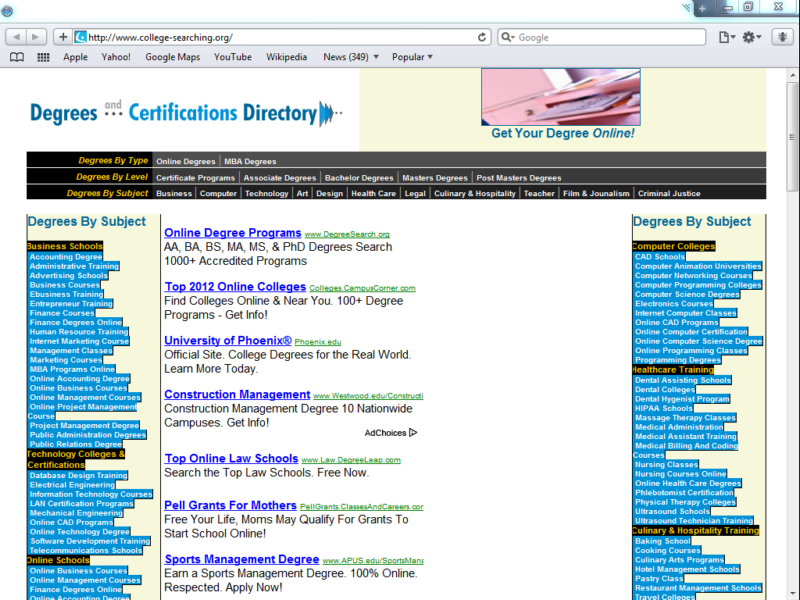Open Bachelor Degrees nav item
The width and height of the screenshot is (800, 600).
coord(359,178)
